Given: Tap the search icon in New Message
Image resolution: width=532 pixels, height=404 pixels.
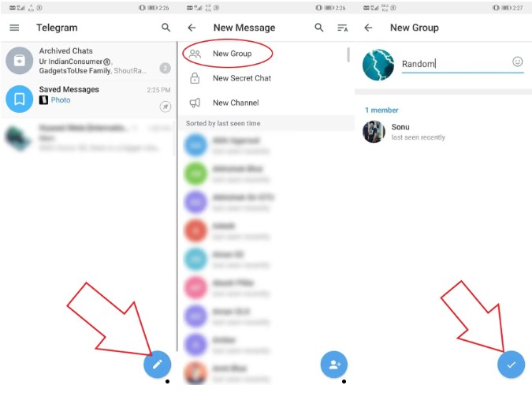Looking at the screenshot, I should 318,28.
